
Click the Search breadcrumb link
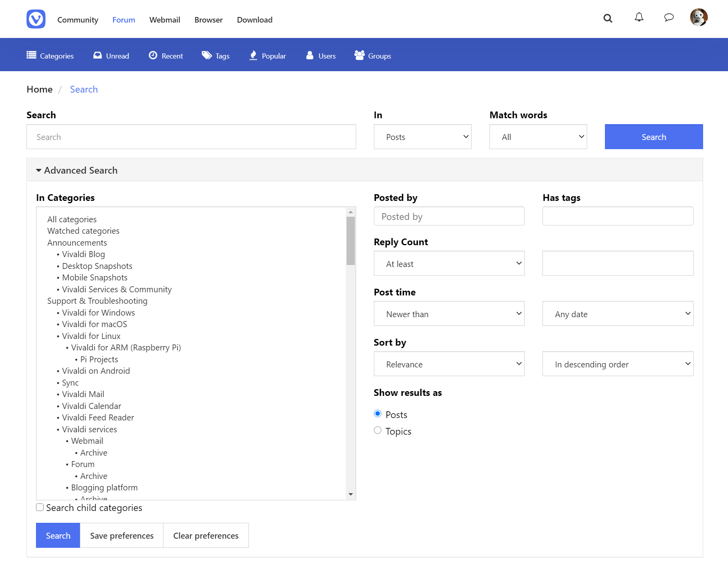click(x=84, y=89)
